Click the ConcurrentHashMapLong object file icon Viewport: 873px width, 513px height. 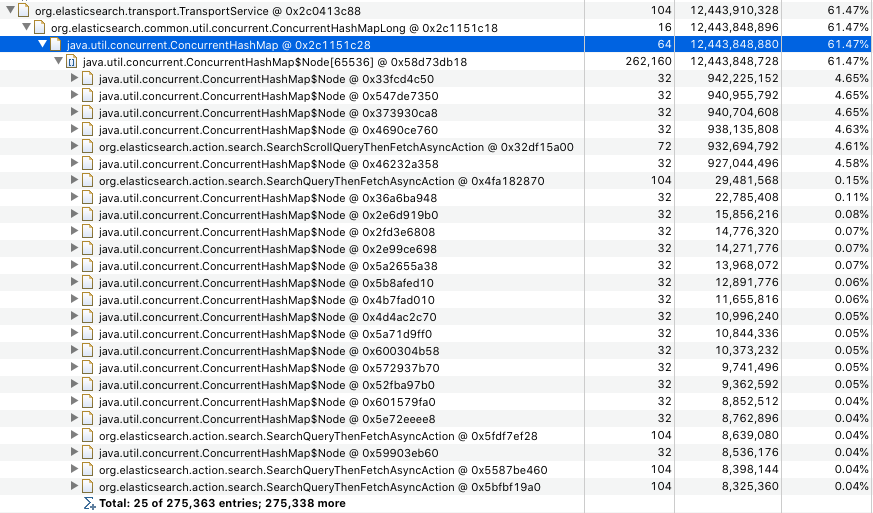40,27
